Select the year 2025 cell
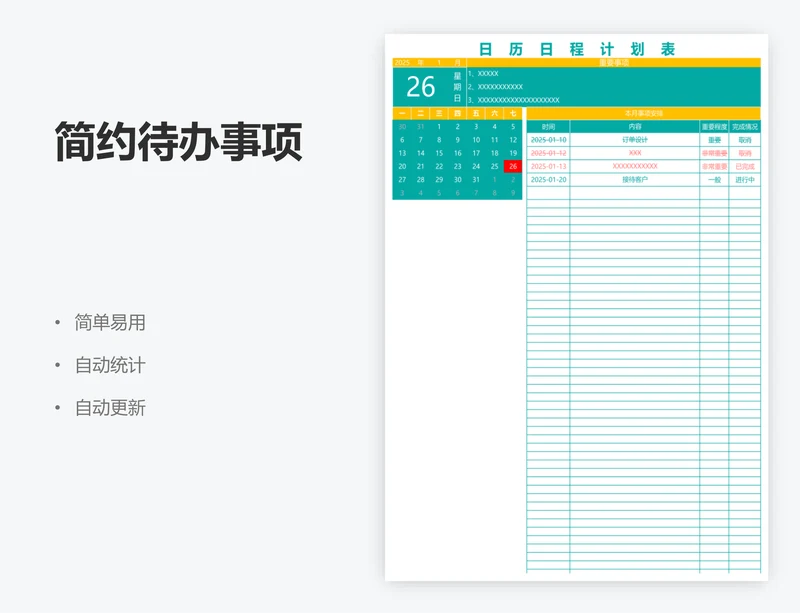Screen dimensions: 800x613 pyautogui.click(x=402, y=62)
